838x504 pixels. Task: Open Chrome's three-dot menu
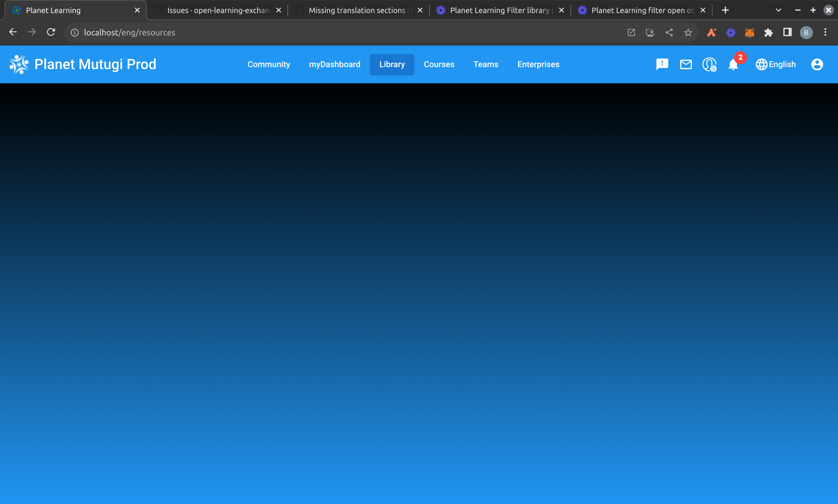click(x=825, y=32)
